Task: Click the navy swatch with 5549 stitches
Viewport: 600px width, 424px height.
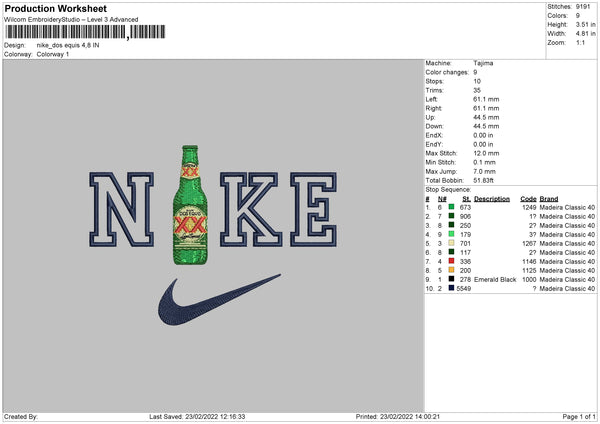Action: point(452,288)
